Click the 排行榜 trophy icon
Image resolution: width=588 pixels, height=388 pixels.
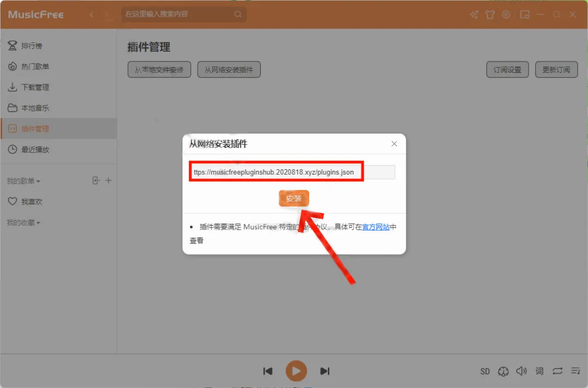[x=13, y=46]
